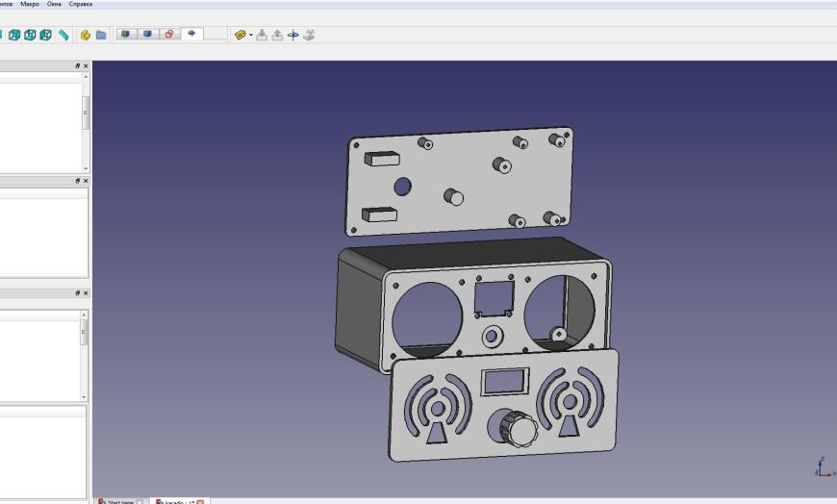Activate the measure distance ruler tool
This screenshot has width=837, height=504.
pos(63,35)
